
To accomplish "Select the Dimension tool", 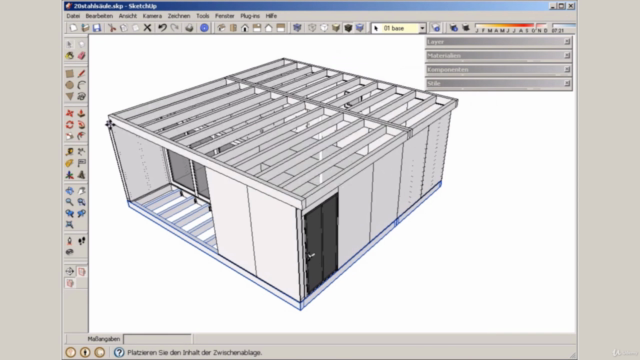I will click(81, 152).
